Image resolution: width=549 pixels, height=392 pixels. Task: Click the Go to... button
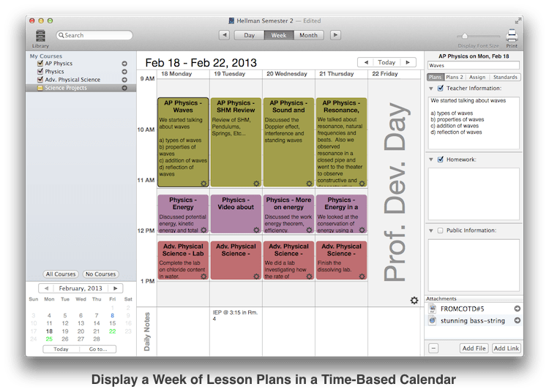[x=98, y=349]
